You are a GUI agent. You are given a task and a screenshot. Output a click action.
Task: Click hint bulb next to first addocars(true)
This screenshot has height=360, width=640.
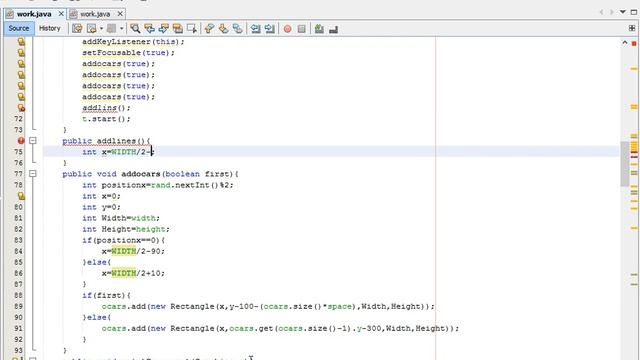click(x=21, y=64)
